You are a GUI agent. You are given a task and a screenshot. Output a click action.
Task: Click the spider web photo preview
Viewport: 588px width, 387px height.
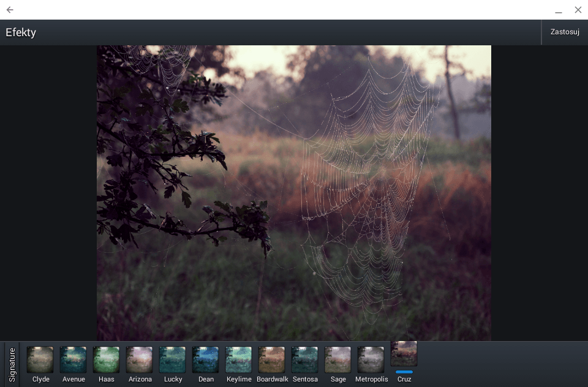pos(294,193)
